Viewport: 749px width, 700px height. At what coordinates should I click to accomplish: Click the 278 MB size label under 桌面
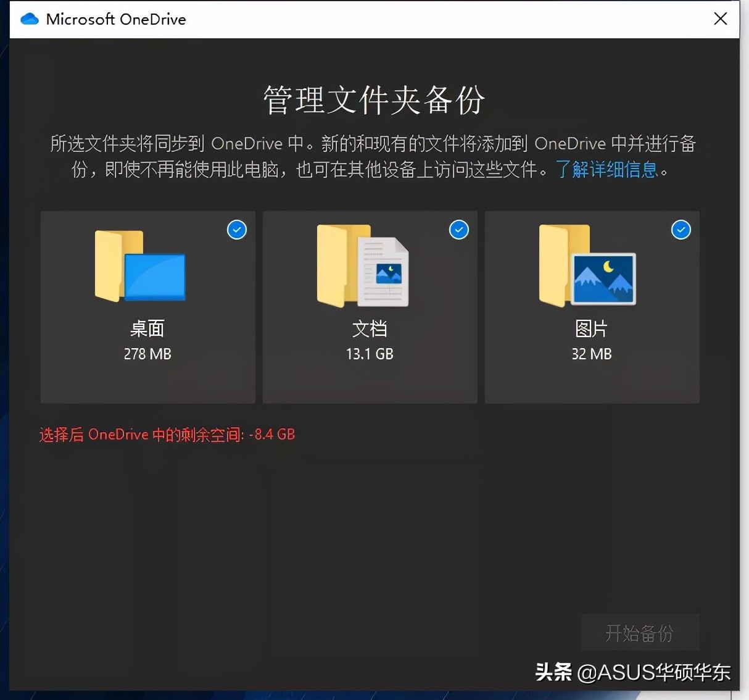point(147,354)
